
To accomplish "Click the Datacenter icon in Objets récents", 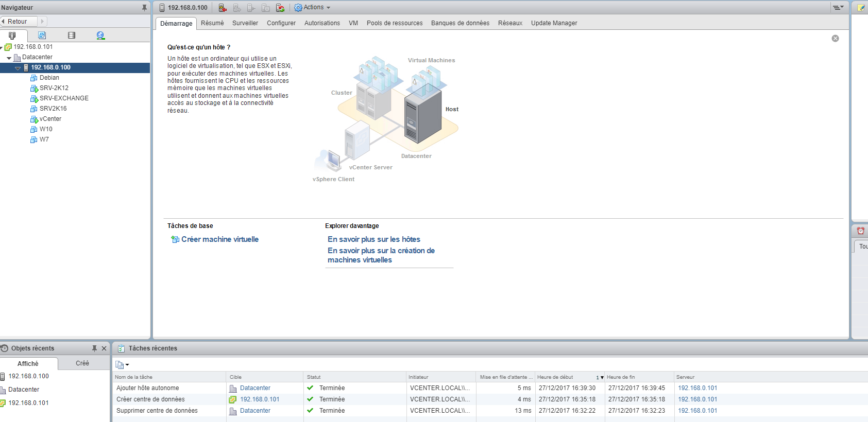I will 3,390.
